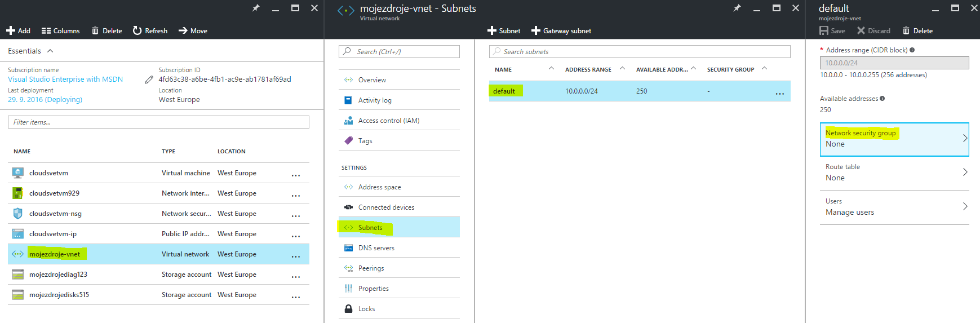Open the Network security group selector
Viewport: 980px width, 323px height.
(x=894, y=139)
